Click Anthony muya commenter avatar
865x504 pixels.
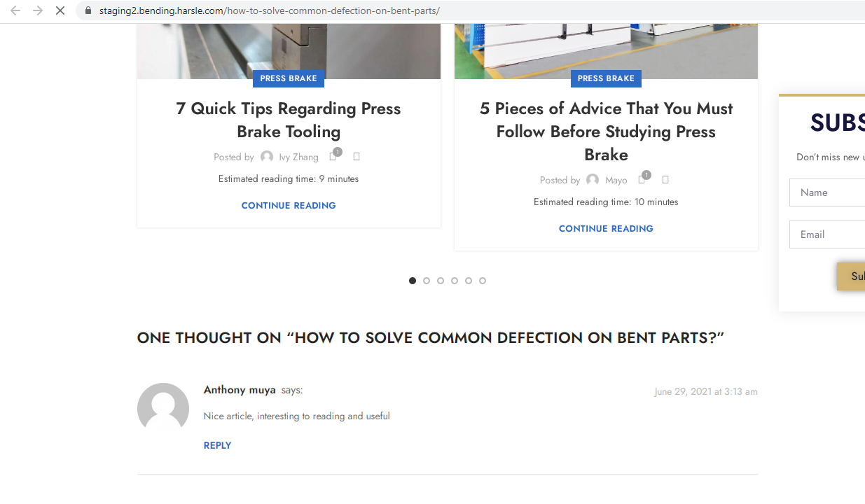click(x=163, y=409)
